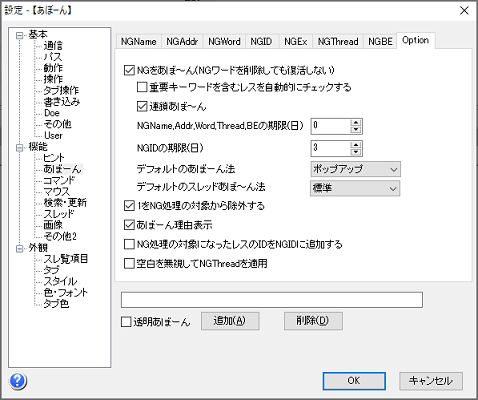Select スタイル in settings tree
The image size is (478, 400).
[x=60, y=281]
